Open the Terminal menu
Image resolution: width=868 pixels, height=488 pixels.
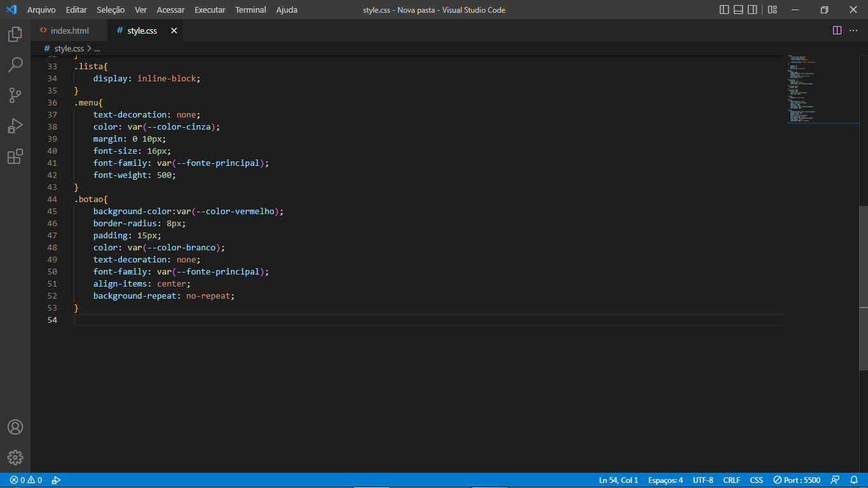coord(250,10)
